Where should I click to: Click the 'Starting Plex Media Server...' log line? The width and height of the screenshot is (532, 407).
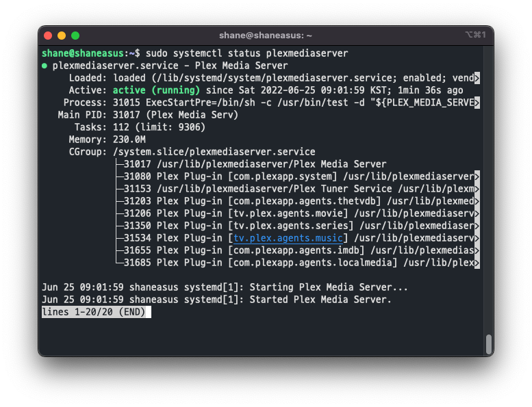coord(225,287)
